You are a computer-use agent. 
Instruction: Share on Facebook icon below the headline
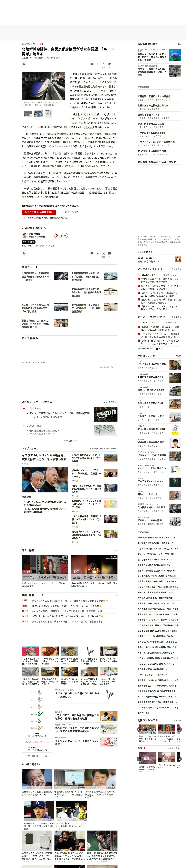click(98, 64)
